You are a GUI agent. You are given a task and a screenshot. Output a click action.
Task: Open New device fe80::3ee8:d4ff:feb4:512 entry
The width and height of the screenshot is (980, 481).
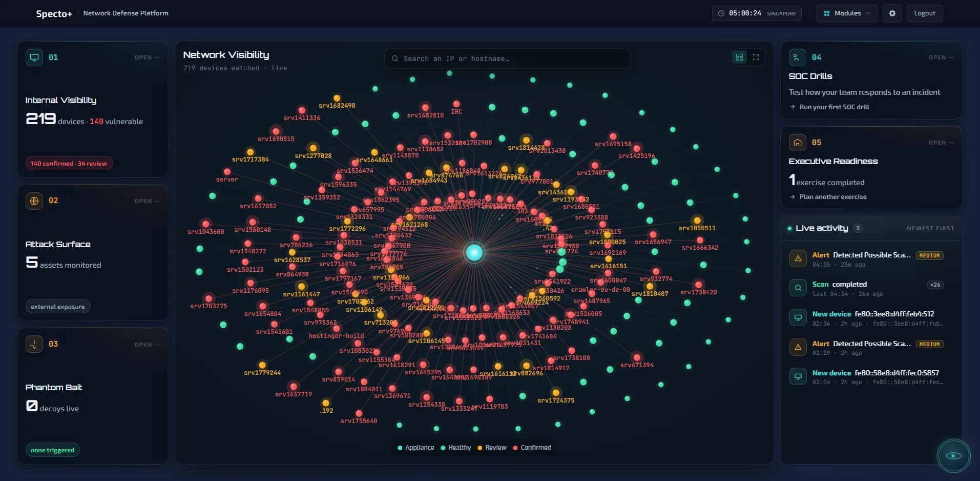pos(871,318)
